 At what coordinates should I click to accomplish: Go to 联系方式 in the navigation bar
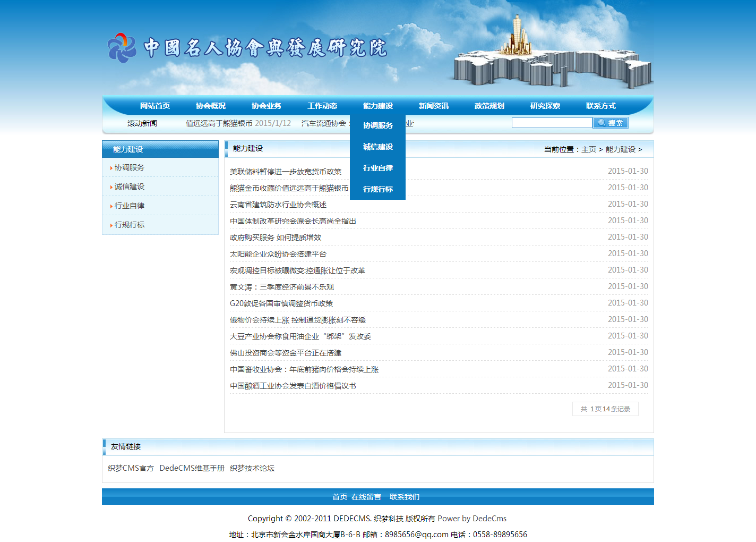click(600, 106)
